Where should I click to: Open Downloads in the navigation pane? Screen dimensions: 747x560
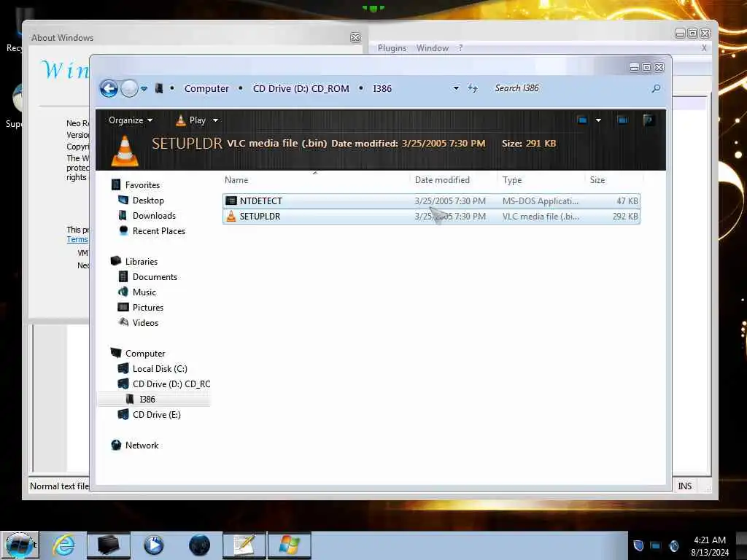[x=154, y=216]
